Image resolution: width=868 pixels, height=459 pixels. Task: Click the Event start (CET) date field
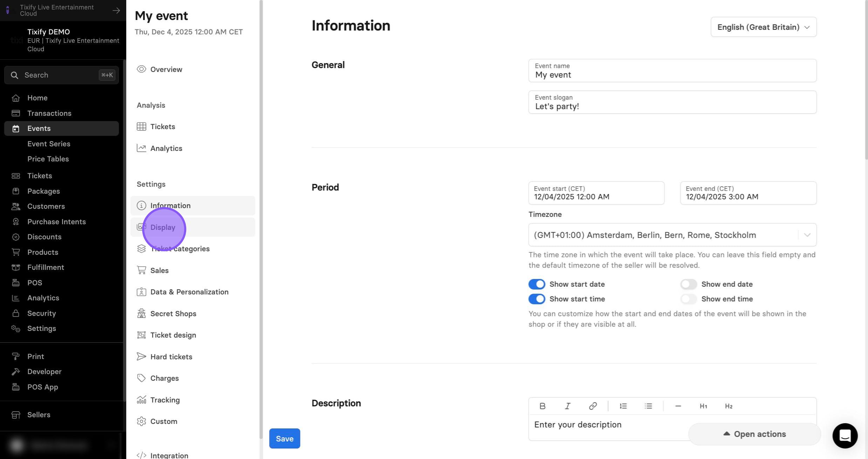(x=596, y=193)
